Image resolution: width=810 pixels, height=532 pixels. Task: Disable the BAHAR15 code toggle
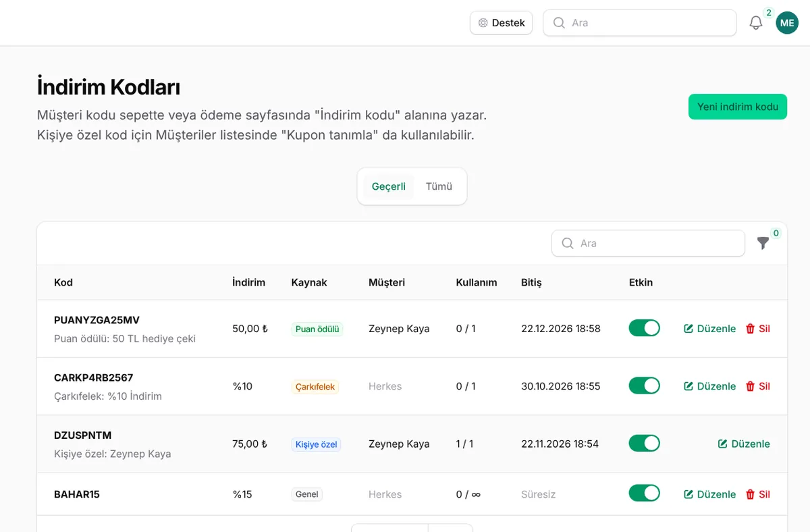[x=645, y=494]
